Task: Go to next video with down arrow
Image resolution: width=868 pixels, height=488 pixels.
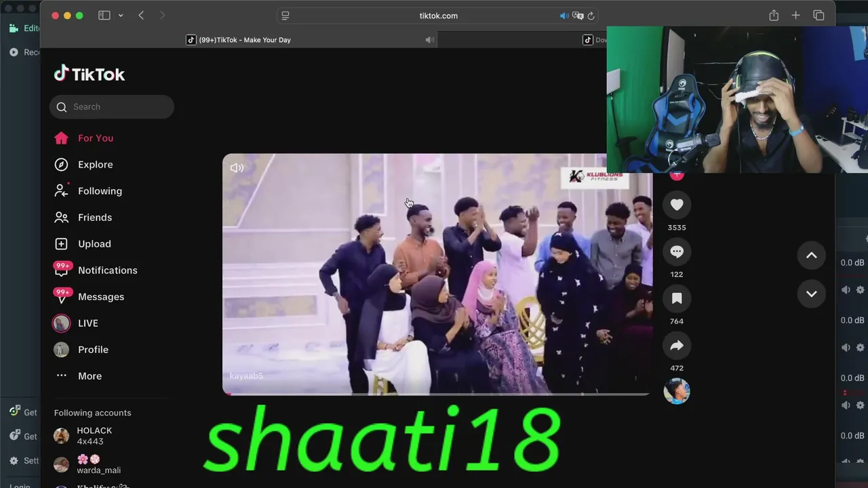Action: click(x=811, y=294)
